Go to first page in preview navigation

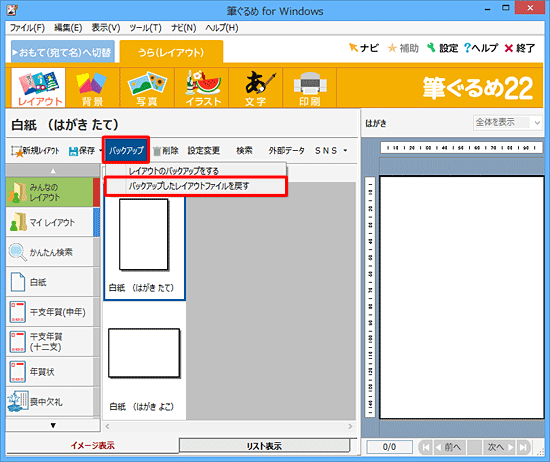(x=426, y=447)
